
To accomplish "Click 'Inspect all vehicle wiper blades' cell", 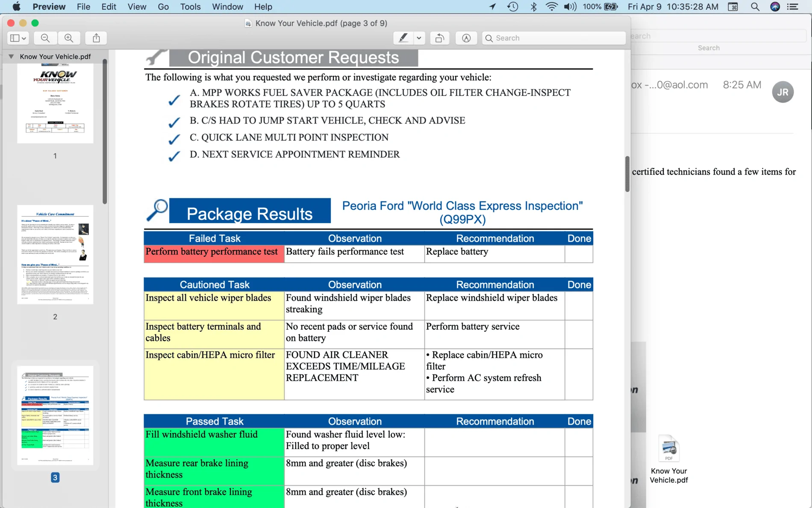I will pos(214,306).
